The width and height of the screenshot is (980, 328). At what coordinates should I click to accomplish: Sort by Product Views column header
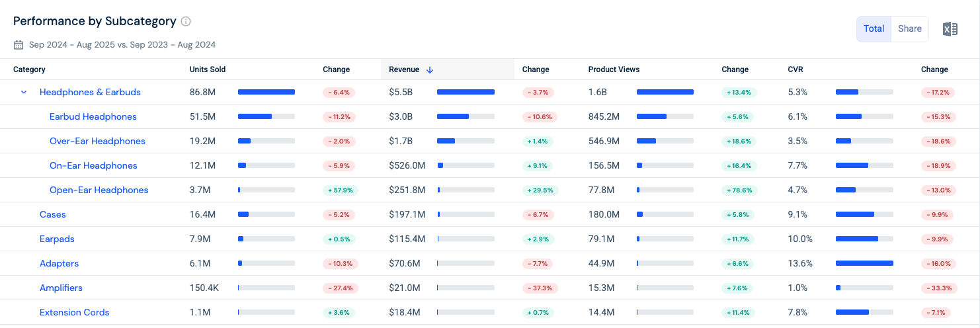614,69
